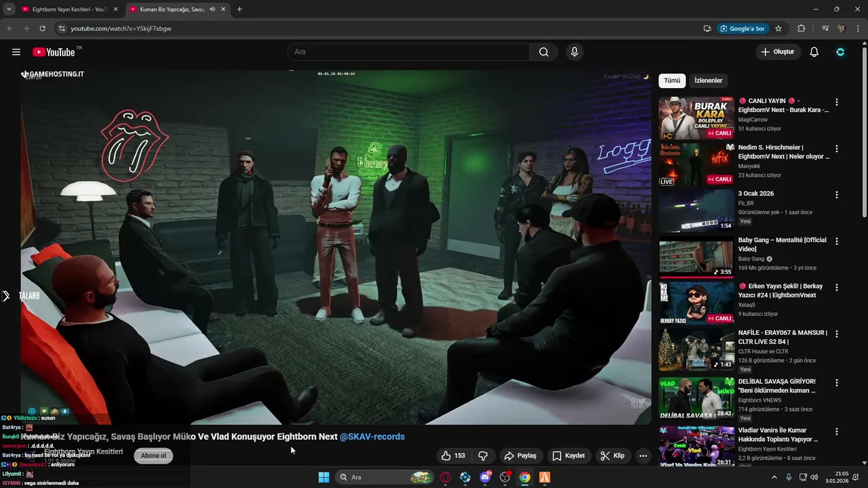Open Chrome extensions puzzle icon
This screenshot has width=868, height=488.
point(802,28)
